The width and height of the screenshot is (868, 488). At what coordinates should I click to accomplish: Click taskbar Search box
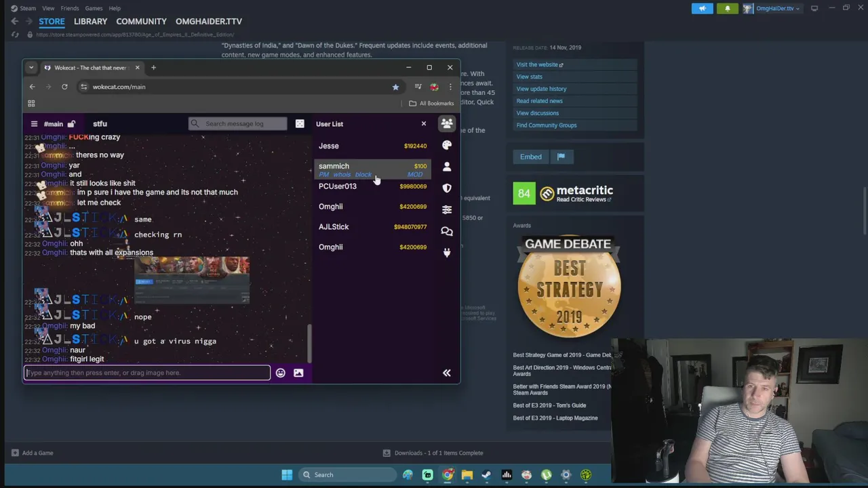pos(348,474)
